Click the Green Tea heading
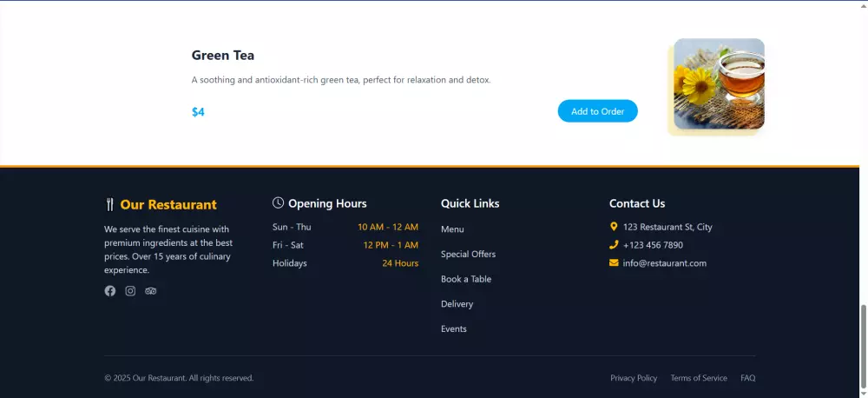This screenshot has height=398, width=868. (223, 56)
